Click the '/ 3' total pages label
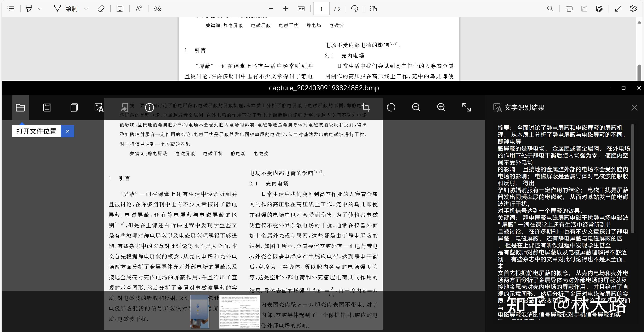 coord(337,9)
